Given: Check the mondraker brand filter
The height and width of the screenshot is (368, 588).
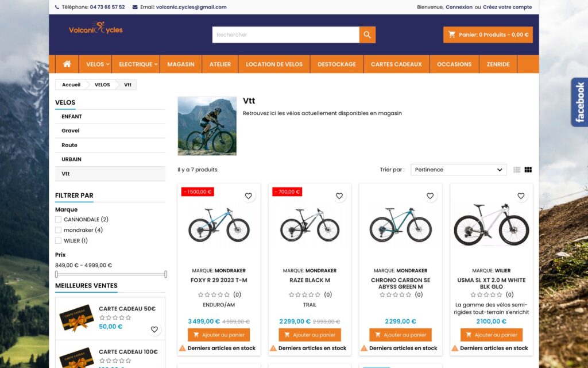Looking at the screenshot, I should point(58,230).
